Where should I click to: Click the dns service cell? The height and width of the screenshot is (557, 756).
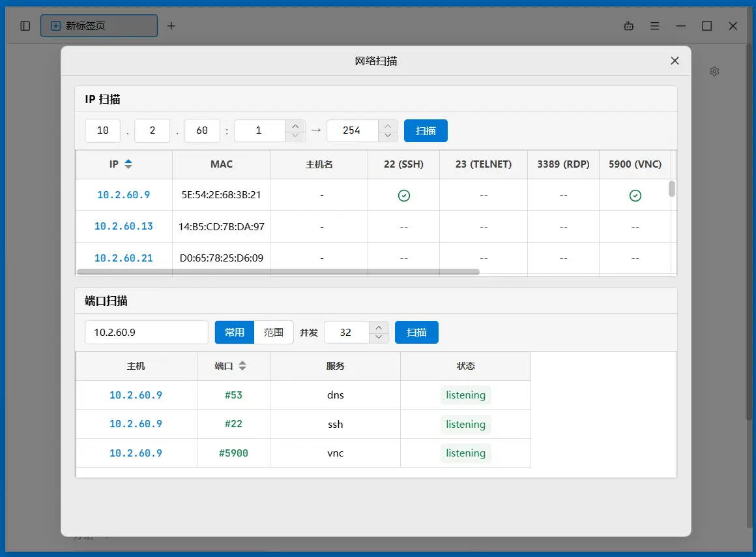click(335, 395)
